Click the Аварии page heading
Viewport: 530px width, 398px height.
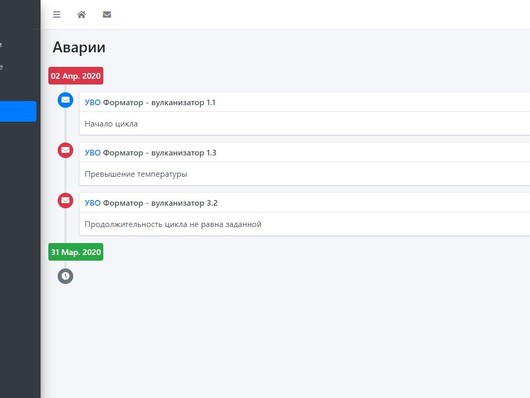tap(79, 47)
